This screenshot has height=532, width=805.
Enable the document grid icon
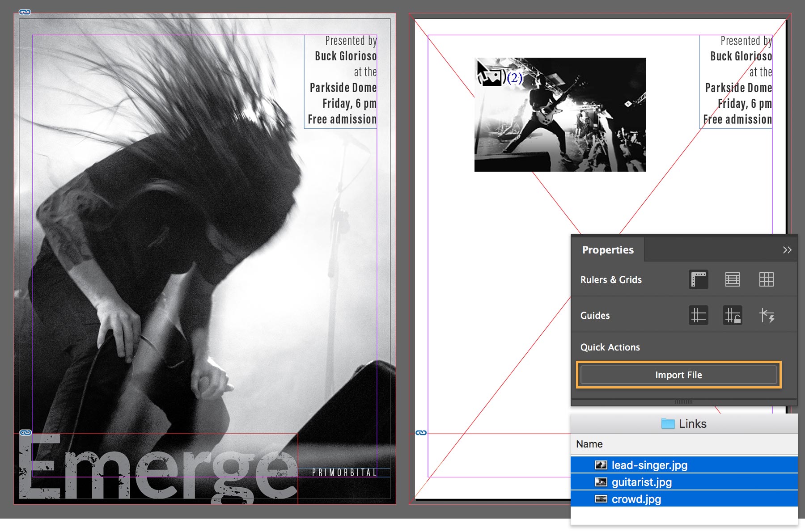coord(767,280)
